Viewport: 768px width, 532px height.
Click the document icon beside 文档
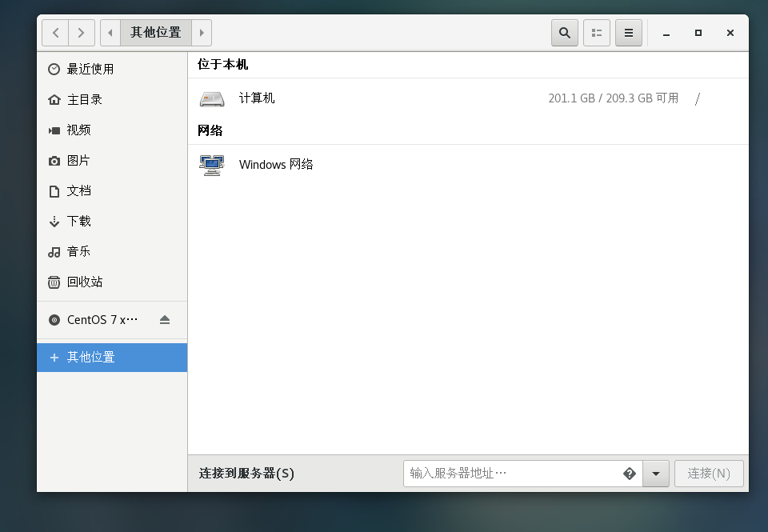click(x=54, y=191)
